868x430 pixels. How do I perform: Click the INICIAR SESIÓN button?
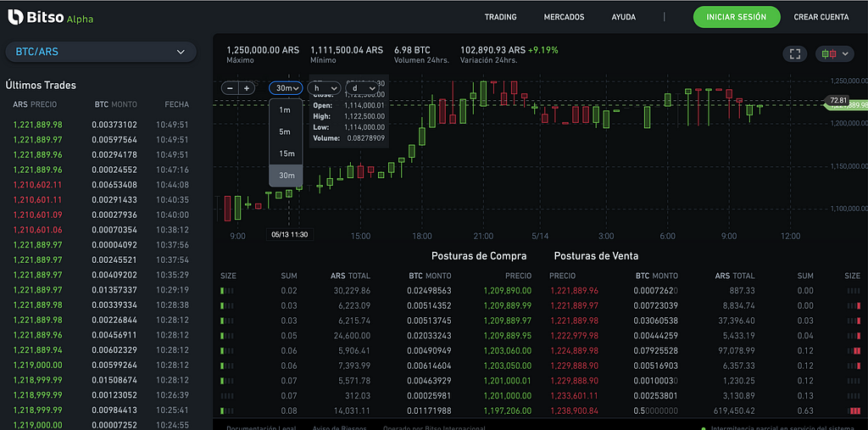pyautogui.click(x=737, y=17)
